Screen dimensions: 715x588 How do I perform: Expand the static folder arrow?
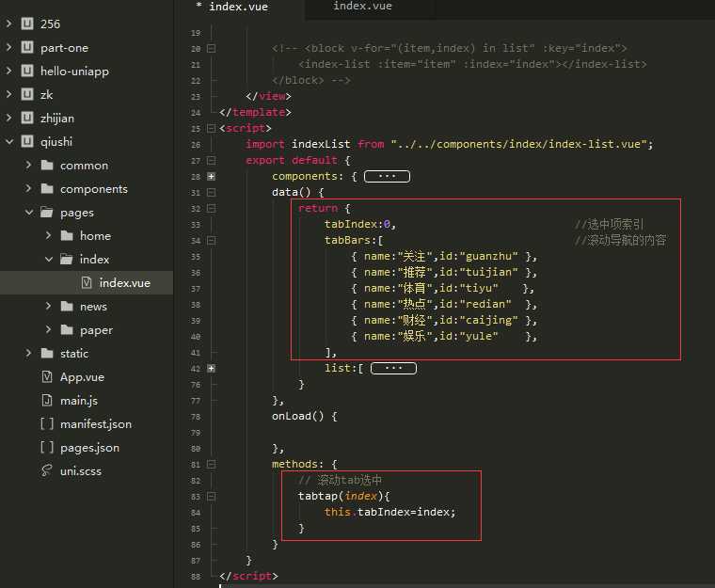tap(28, 353)
